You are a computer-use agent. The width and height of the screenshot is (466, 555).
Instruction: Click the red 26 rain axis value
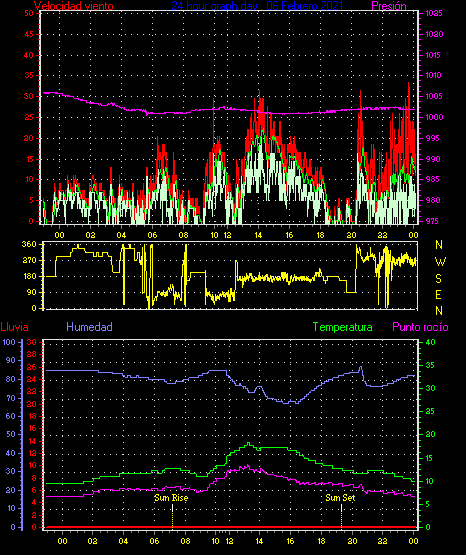32,367
